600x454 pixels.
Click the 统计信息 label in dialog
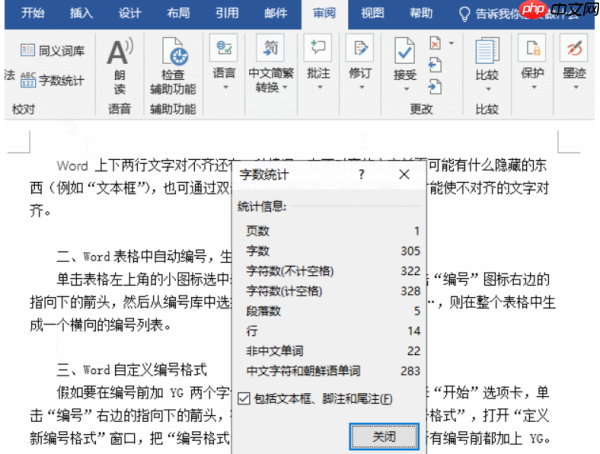tap(262, 206)
